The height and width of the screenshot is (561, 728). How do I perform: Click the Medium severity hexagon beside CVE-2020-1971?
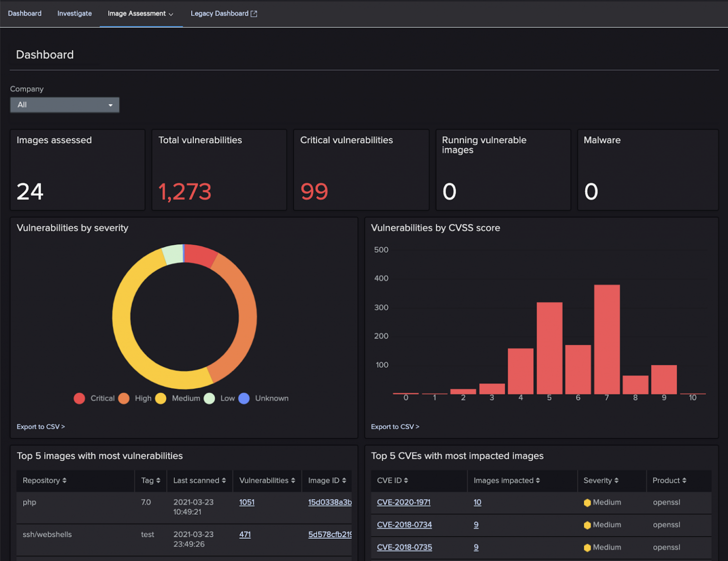click(x=587, y=502)
